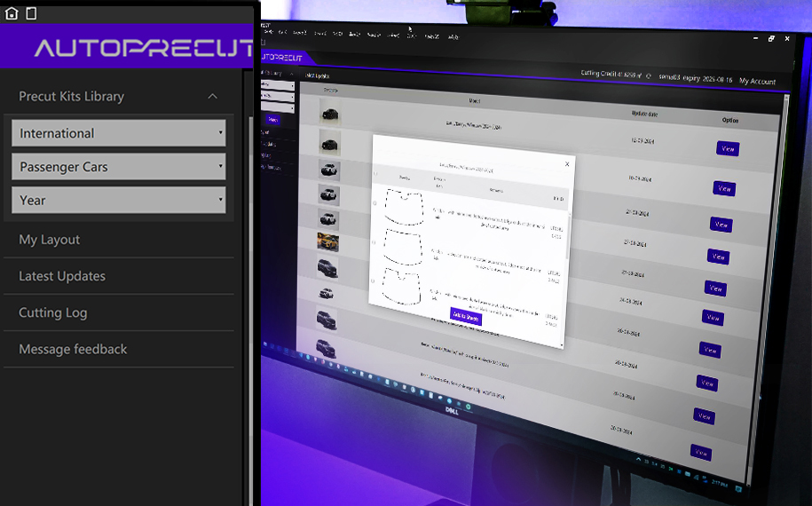Select the radio button for the third pattern row

(x=374, y=281)
